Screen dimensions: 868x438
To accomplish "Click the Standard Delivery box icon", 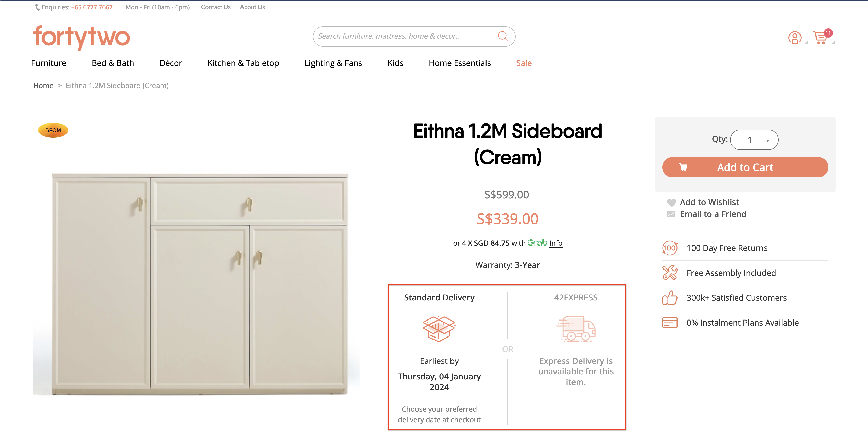I will coord(439,329).
